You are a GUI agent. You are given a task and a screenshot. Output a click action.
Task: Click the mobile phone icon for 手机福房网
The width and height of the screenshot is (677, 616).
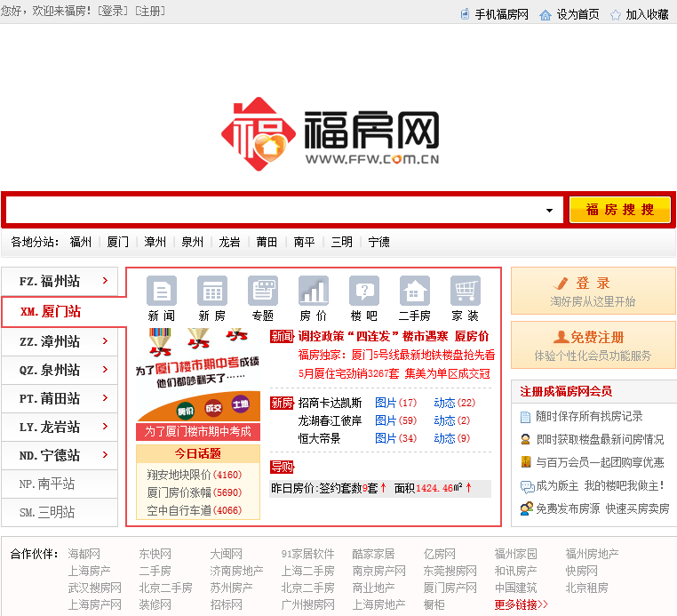click(x=465, y=14)
